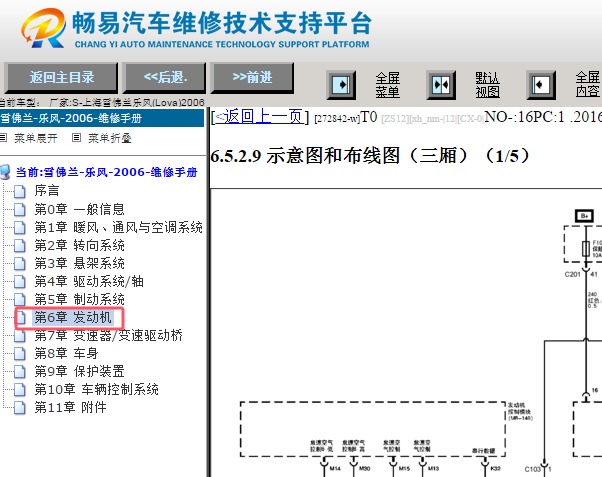Click the page icon beside 第3章

click(x=20, y=263)
